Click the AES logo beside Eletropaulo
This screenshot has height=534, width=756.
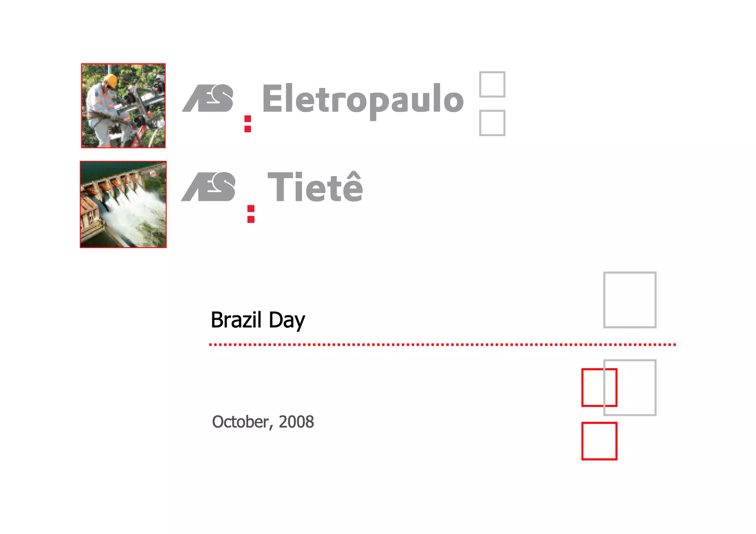(209, 99)
